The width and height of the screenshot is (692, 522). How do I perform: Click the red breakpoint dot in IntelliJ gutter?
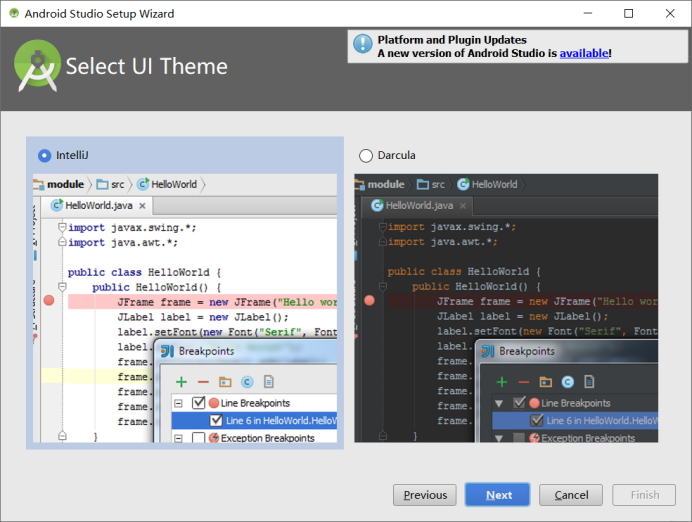[49, 300]
